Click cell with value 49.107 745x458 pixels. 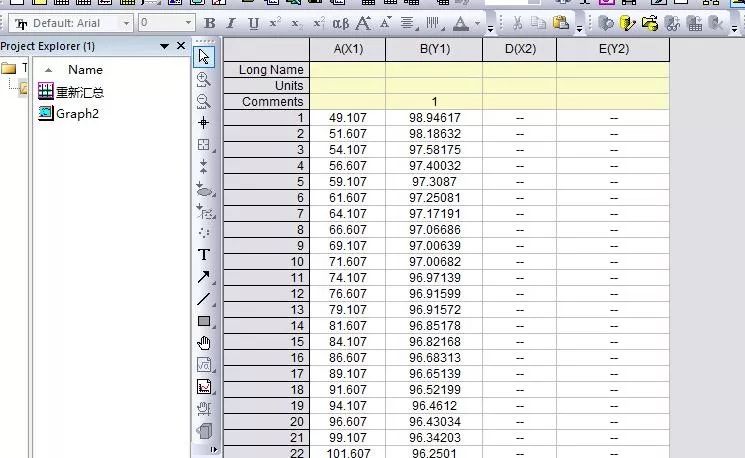point(348,118)
